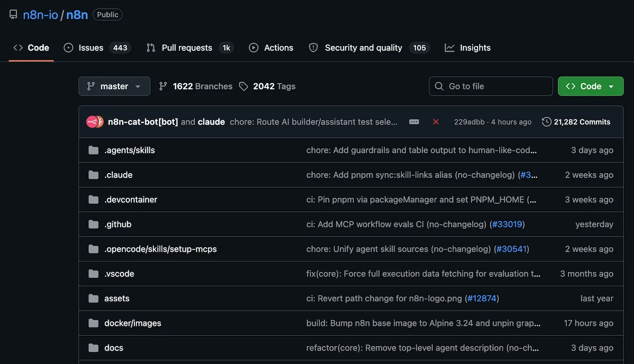Click the folder icon for .opencode/skills/setup-mcps
Viewport: 634px width, 364px height.
click(x=93, y=249)
